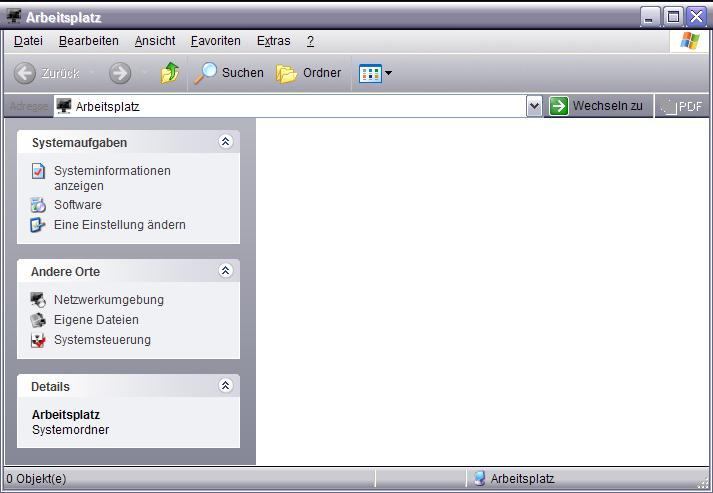
Task: Click the title bar computer icon
Action: pos(14,16)
